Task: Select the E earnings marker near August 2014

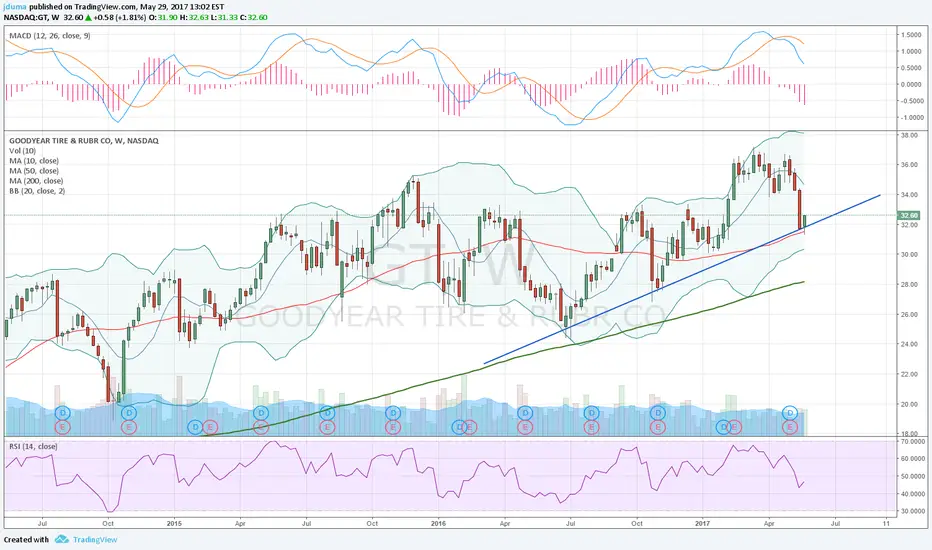Action: point(62,426)
